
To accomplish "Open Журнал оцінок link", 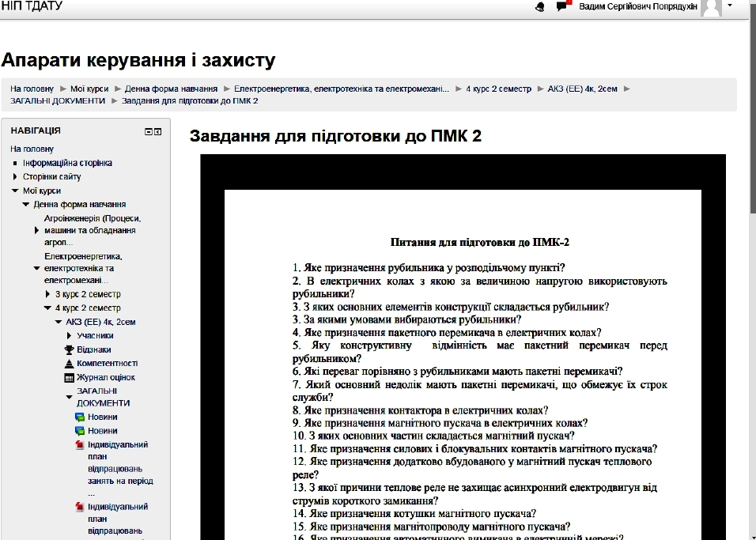I will pos(106,377).
